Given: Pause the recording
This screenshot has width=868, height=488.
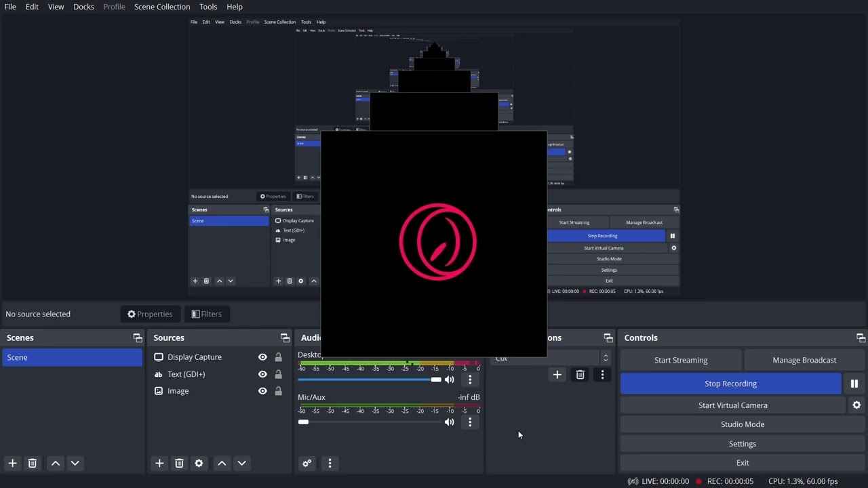Looking at the screenshot, I should click(x=854, y=384).
